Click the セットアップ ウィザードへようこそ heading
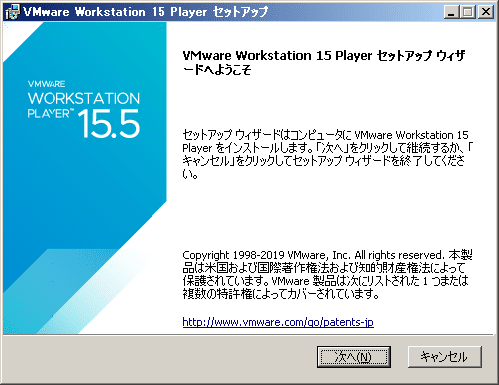The height and width of the screenshot is (385, 499). click(x=324, y=62)
